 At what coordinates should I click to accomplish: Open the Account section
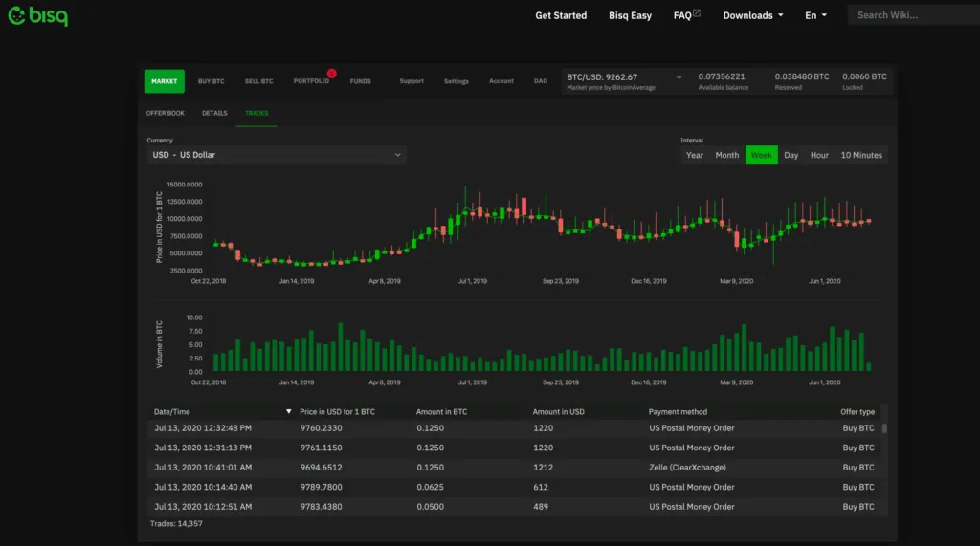[x=501, y=81]
